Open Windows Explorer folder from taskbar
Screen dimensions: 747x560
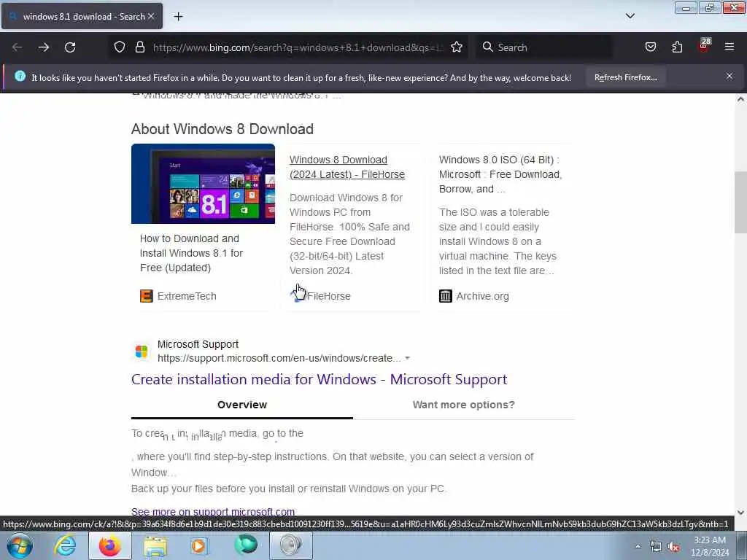(155, 545)
